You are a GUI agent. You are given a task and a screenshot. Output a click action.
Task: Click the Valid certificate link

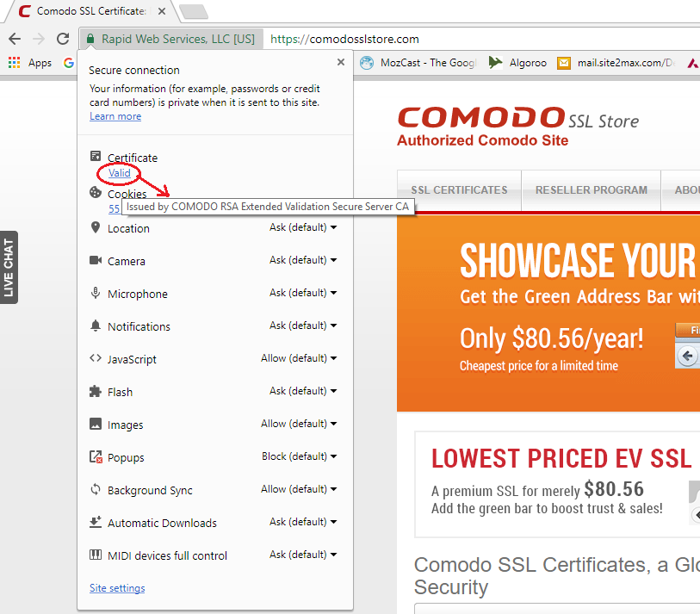(x=119, y=173)
